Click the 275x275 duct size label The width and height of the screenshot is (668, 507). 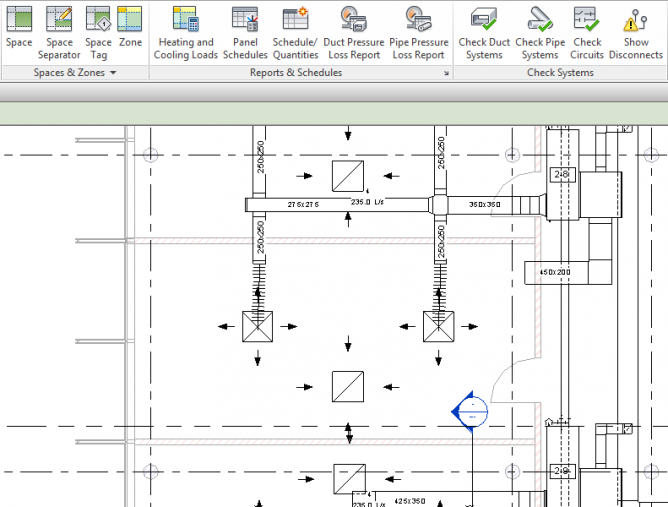pos(303,205)
